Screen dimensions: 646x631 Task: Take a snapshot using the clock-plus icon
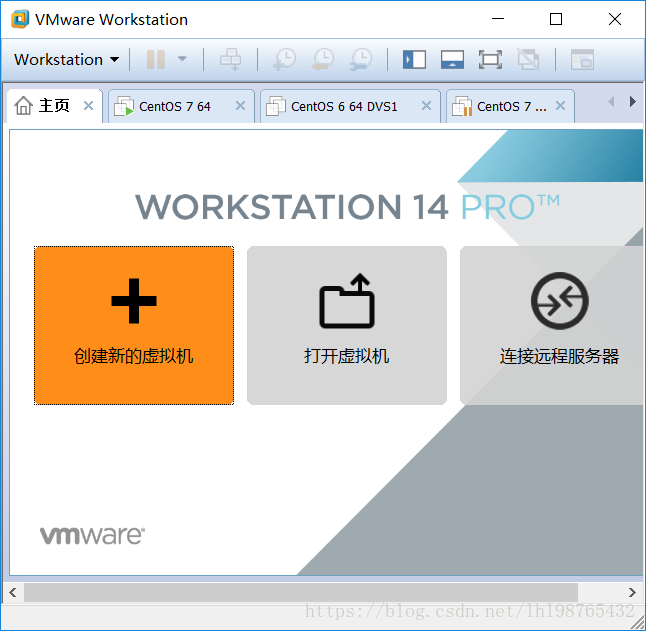click(x=285, y=60)
